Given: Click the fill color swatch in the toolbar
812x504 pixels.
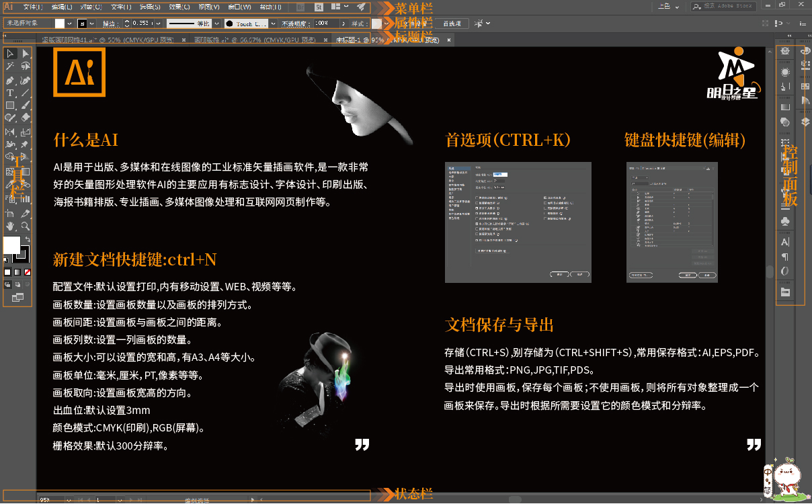Looking at the screenshot, I should (11, 245).
